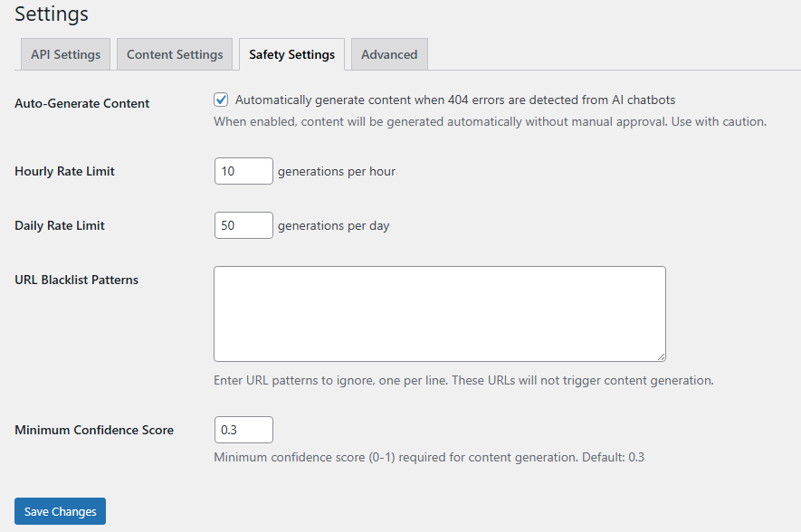
Task: Select the 'Daily Rate Limit' label
Action: (59, 225)
